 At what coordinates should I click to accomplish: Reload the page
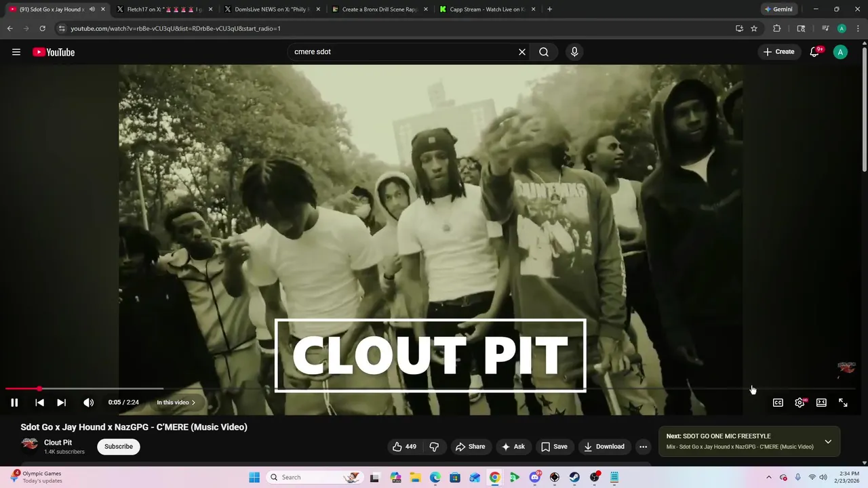click(x=42, y=28)
